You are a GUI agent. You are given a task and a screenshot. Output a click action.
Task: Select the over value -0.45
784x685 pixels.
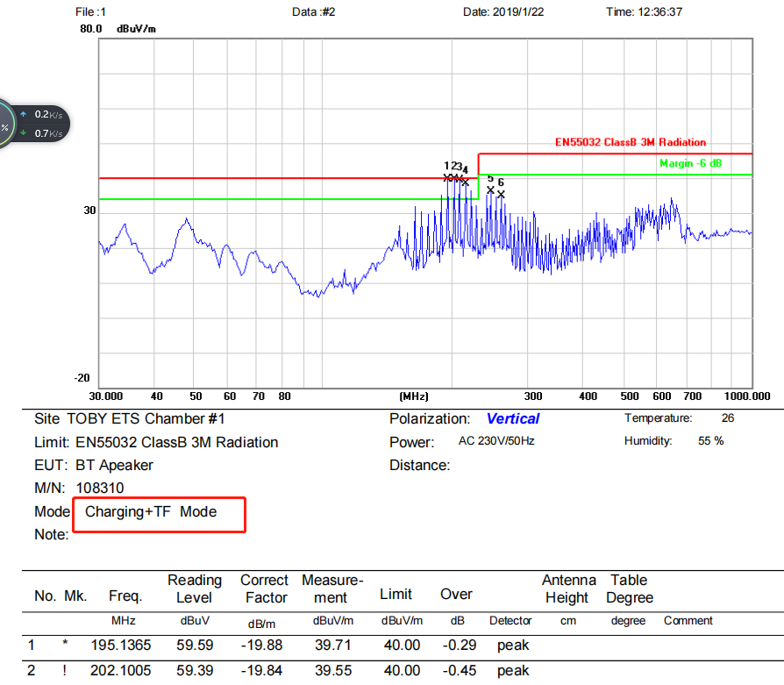459,670
